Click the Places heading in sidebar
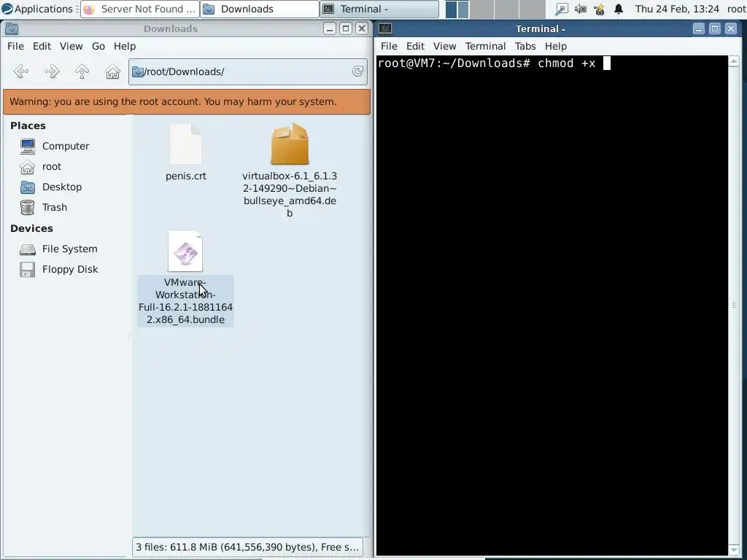This screenshot has width=747, height=560. [x=28, y=125]
